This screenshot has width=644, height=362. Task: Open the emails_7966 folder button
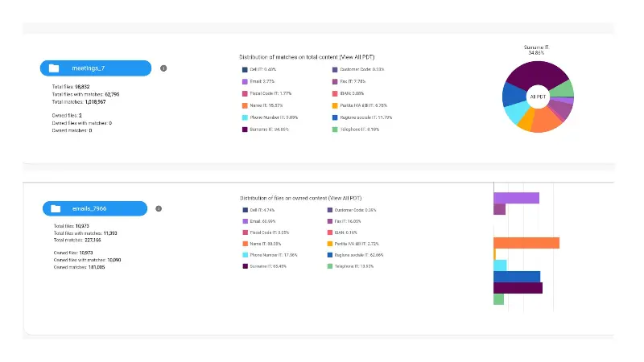(x=95, y=208)
